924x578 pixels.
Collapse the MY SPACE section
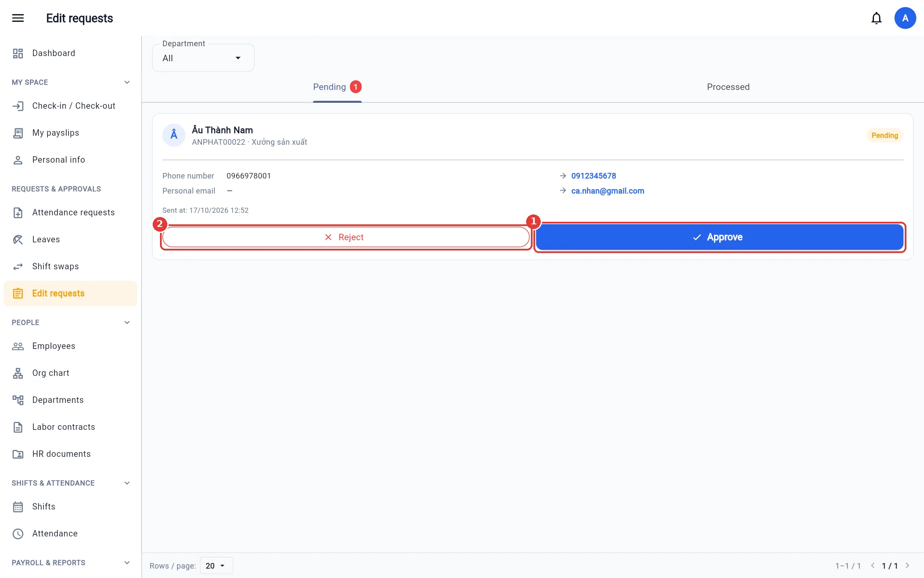tap(127, 82)
